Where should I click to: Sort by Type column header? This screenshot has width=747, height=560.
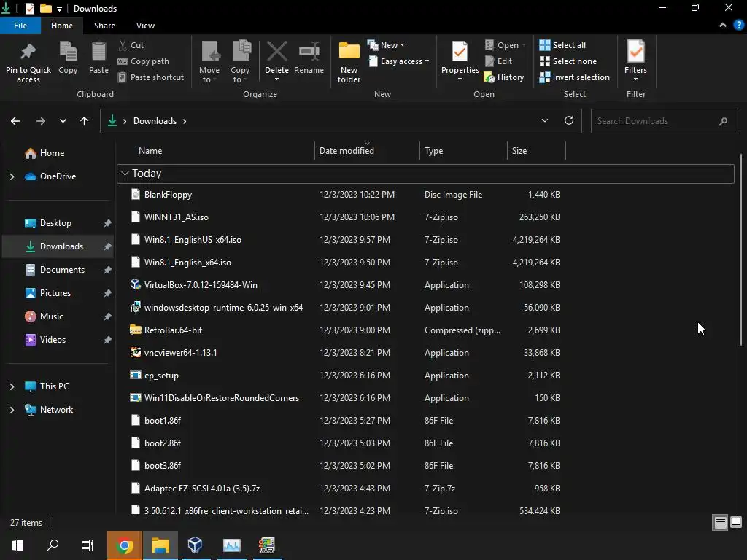coord(463,150)
